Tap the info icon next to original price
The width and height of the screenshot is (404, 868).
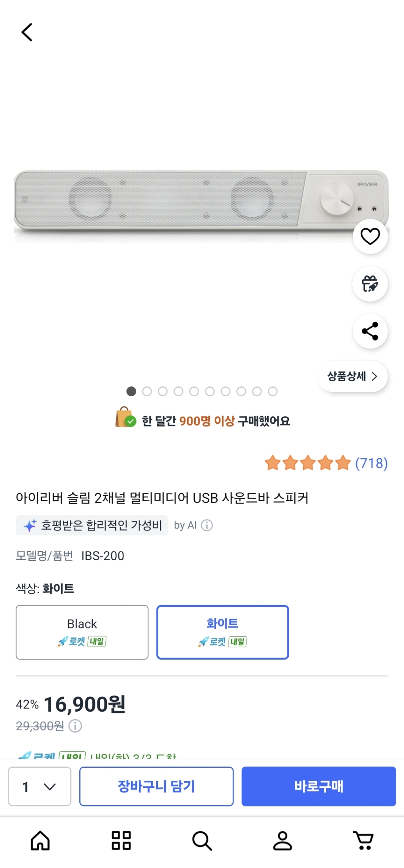coord(75,726)
